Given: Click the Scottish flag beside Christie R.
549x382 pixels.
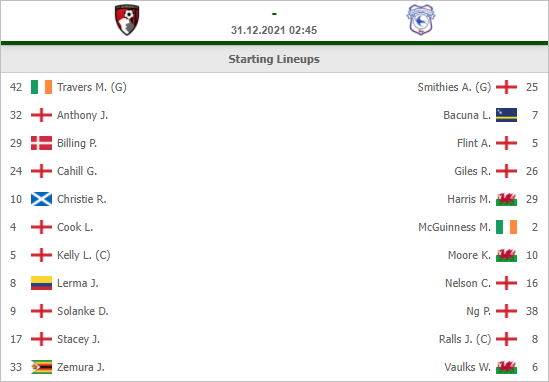Looking at the screenshot, I should click(x=41, y=199).
